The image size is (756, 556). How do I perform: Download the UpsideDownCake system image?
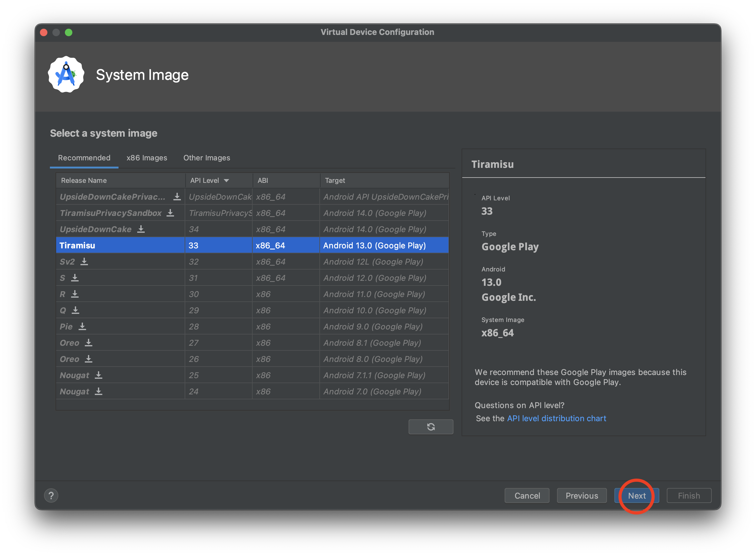pyautogui.click(x=141, y=229)
